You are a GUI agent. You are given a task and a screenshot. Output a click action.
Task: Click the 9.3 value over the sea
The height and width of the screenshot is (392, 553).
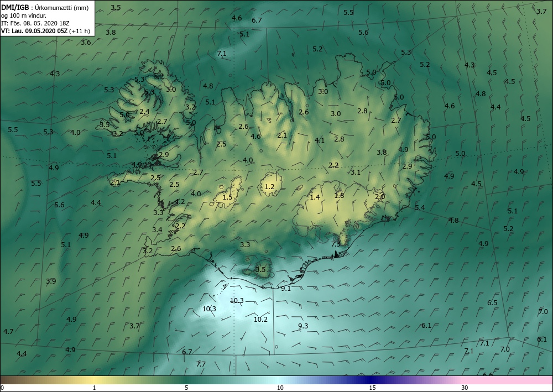pos(303,326)
